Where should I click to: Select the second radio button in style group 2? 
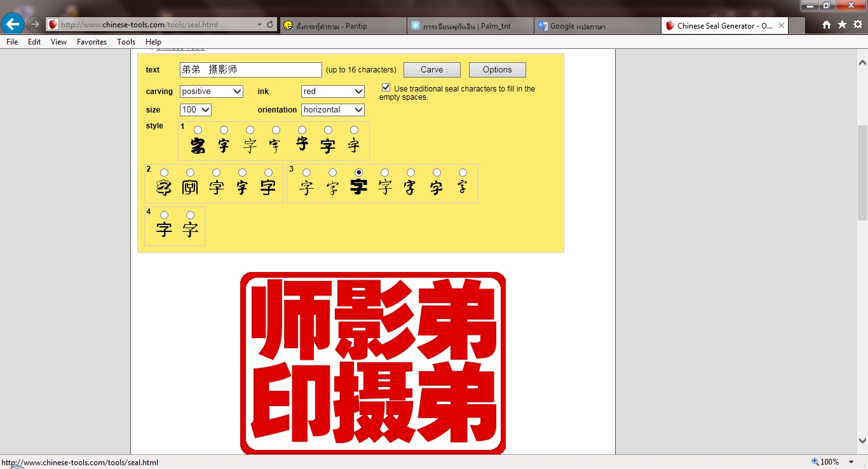click(x=190, y=172)
